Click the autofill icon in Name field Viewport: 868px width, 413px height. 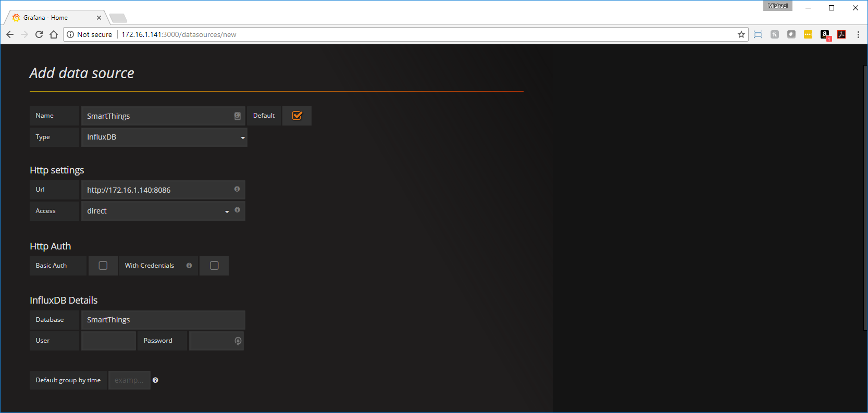[238, 116]
